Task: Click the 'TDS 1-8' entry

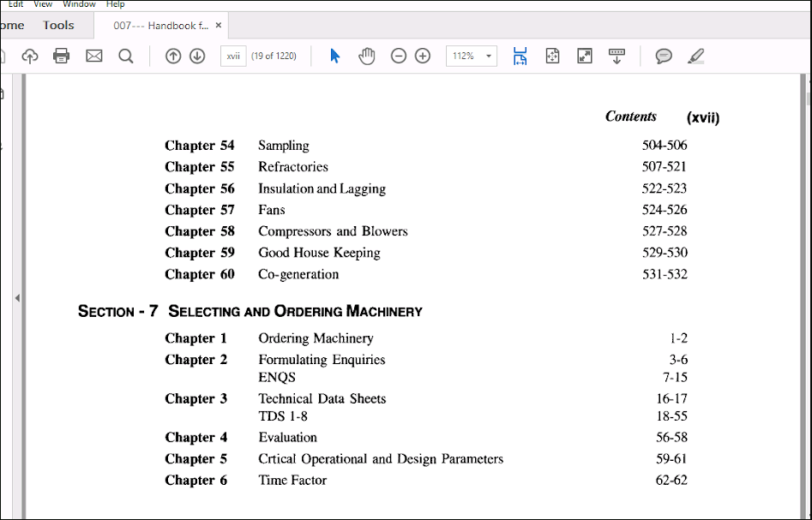Action: (283, 416)
